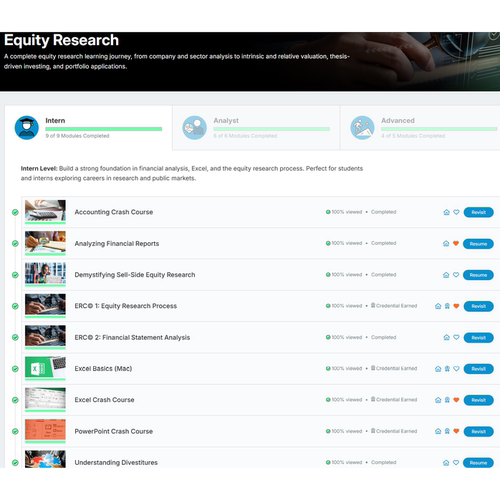Toggle the heart on Excel Basics (Mac)
The image size is (500, 500).
[x=456, y=369]
